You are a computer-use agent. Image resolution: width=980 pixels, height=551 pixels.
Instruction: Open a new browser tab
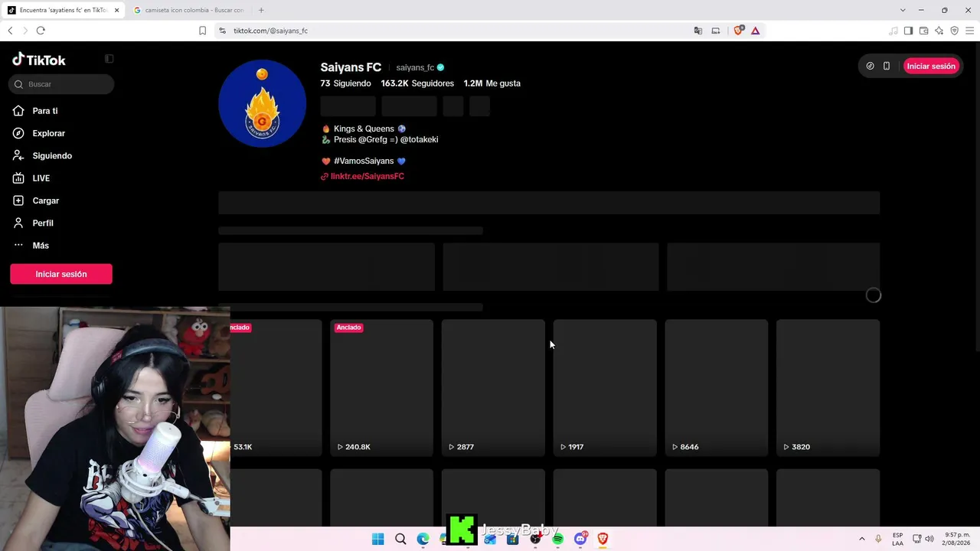pos(261,10)
